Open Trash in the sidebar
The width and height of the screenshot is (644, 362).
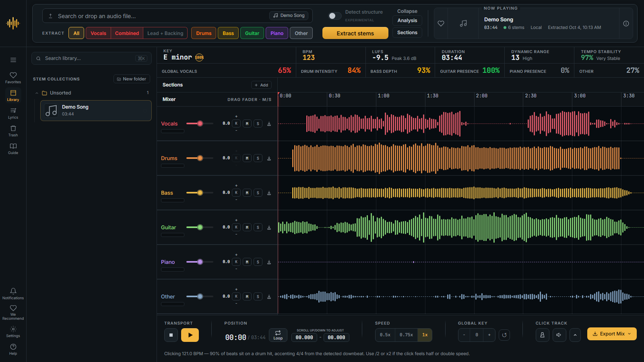(x=13, y=131)
